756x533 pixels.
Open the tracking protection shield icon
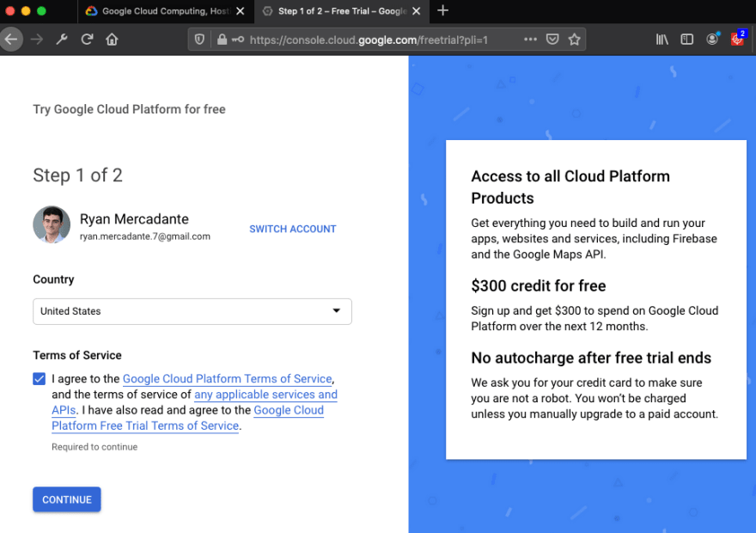199,40
